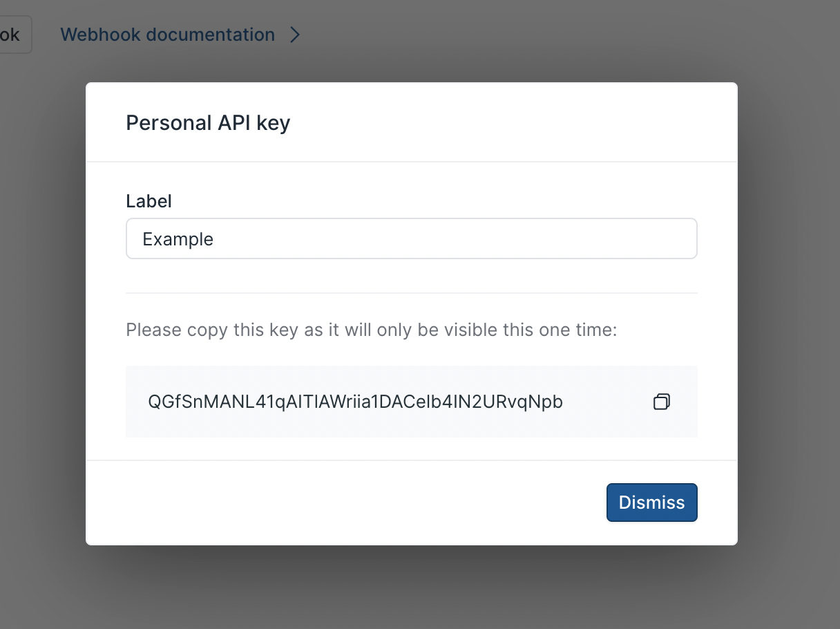840x629 pixels.
Task: Click the Personal API key dialog title
Action: pos(208,123)
